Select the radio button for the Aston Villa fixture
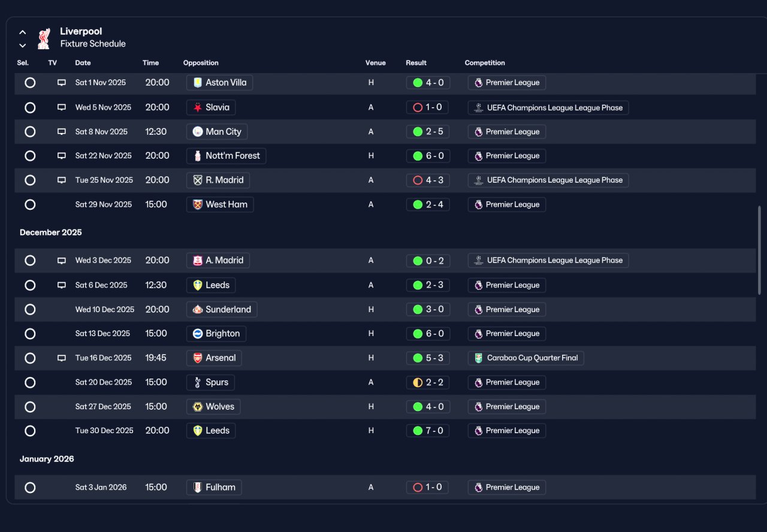 tap(30, 83)
